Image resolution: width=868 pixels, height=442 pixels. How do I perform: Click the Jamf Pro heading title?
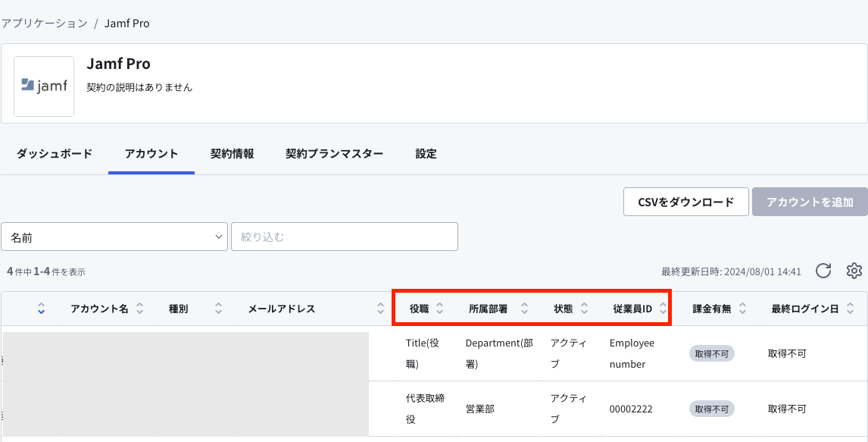click(x=118, y=64)
